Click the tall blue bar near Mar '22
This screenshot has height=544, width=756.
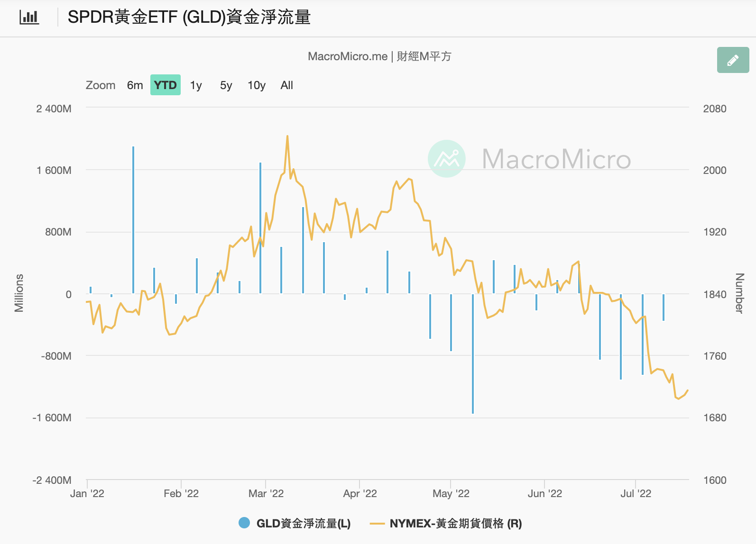(x=260, y=228)
